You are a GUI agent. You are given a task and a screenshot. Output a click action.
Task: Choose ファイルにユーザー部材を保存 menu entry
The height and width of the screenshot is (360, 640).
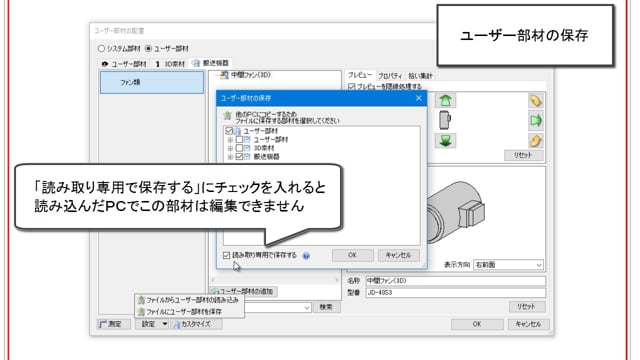tap(190, 312)
